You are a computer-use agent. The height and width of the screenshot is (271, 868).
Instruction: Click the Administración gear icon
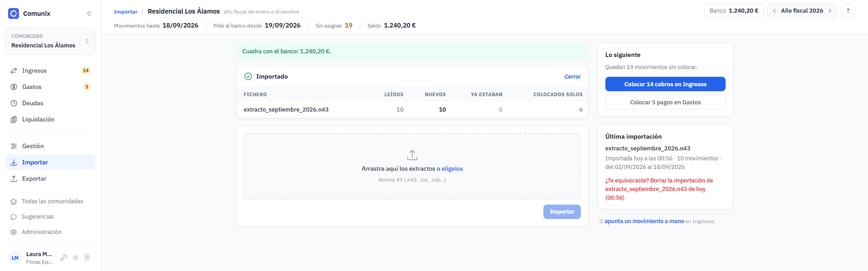14,232
